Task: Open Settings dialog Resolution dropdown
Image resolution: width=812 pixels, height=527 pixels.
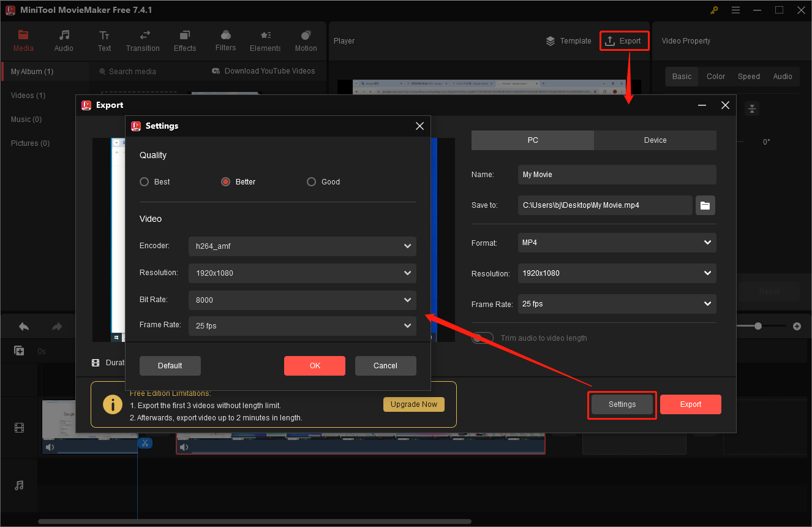Action: (x=303, y=273)
